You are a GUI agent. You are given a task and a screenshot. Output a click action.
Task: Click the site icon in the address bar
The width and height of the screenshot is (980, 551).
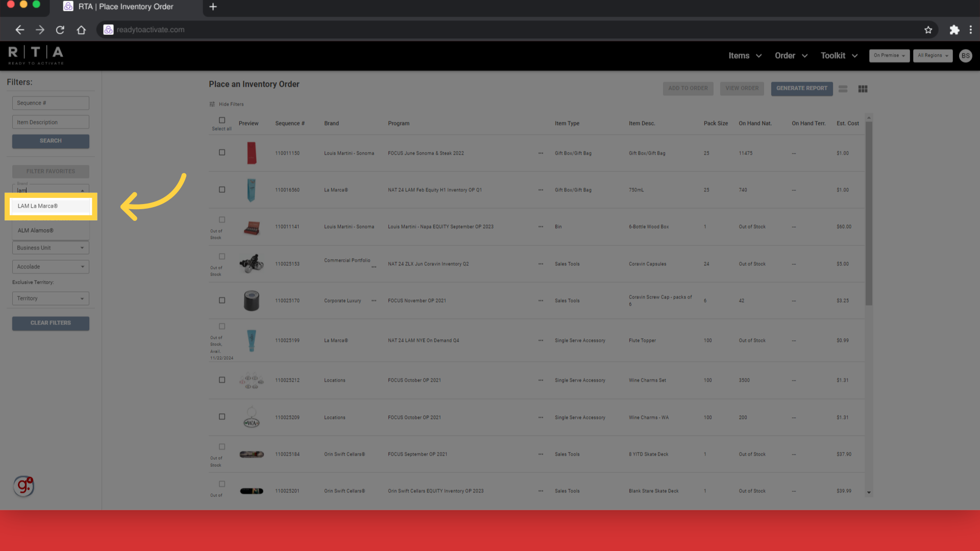coord(108,30)
